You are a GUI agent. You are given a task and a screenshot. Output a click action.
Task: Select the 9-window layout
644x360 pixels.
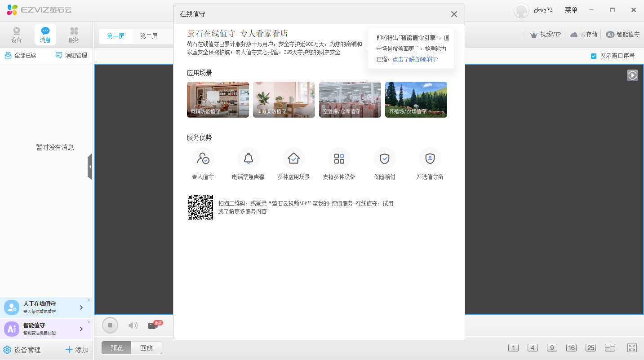pyautogui.click(x=552, y=348)
